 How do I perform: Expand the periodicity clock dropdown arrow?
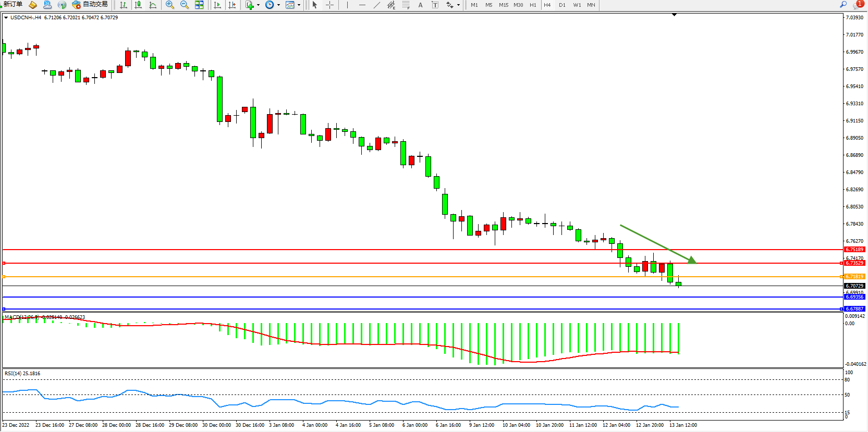[x=279, y=5]
